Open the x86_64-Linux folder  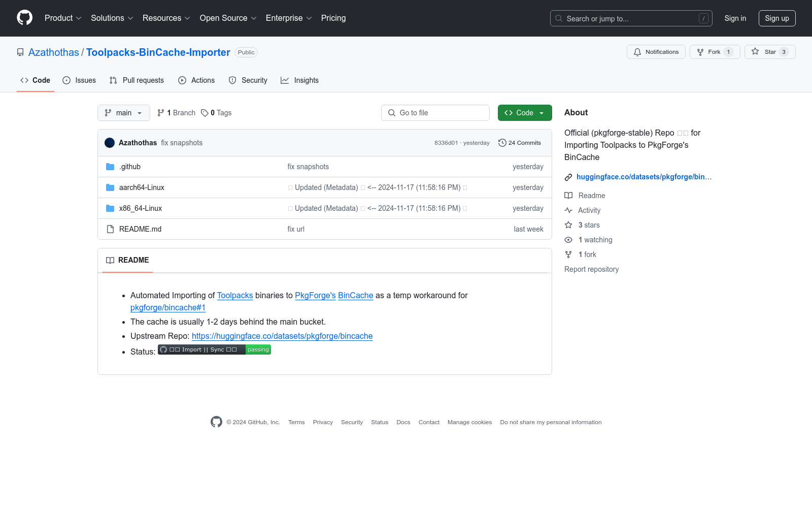141,208
